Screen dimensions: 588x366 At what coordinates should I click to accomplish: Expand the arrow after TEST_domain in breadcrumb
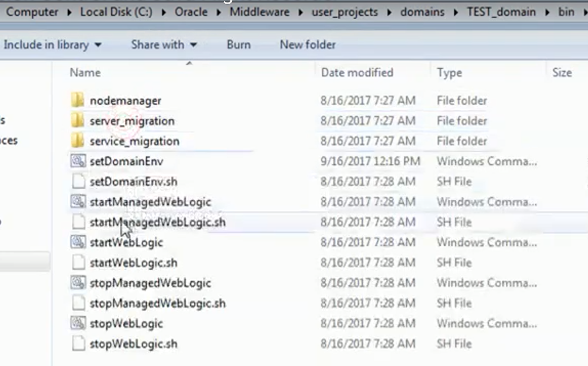(547, 12)
